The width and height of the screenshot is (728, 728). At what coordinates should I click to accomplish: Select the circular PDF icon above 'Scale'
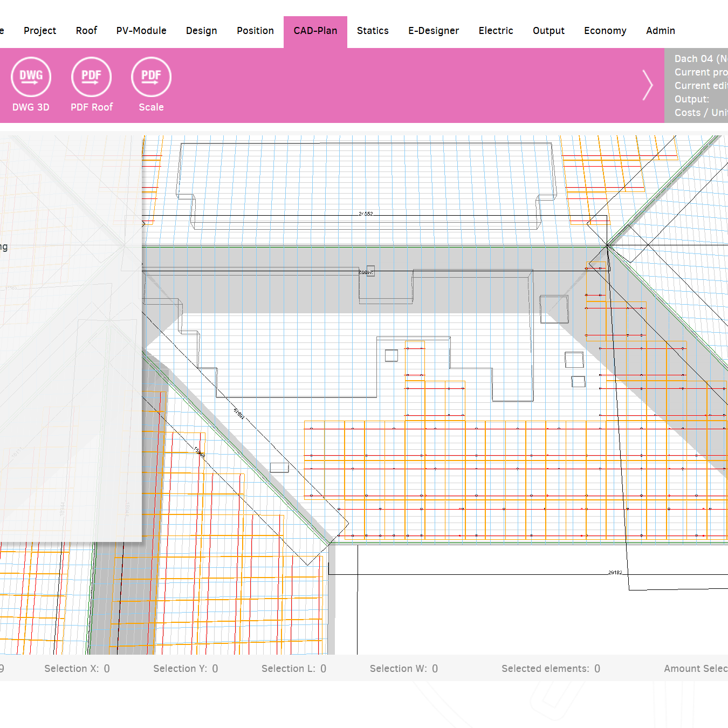point(151,77)
